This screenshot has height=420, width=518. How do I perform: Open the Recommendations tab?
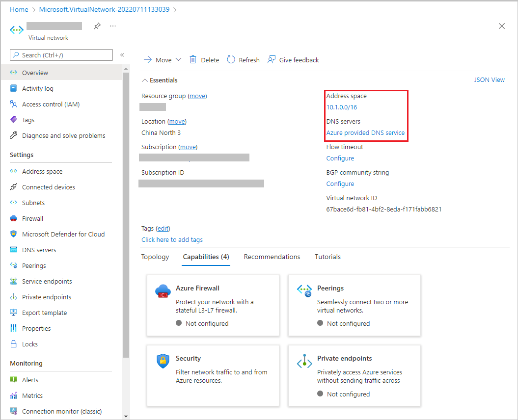pos(272,257)
